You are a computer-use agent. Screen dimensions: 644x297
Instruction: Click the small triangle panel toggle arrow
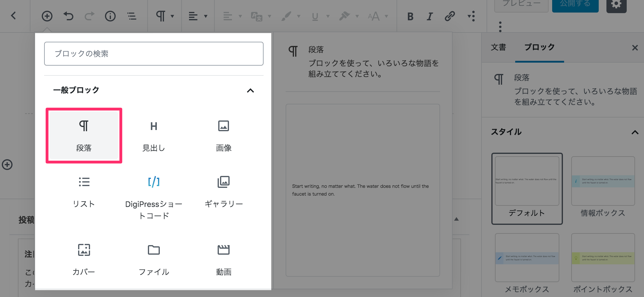(x=456, y=219)
